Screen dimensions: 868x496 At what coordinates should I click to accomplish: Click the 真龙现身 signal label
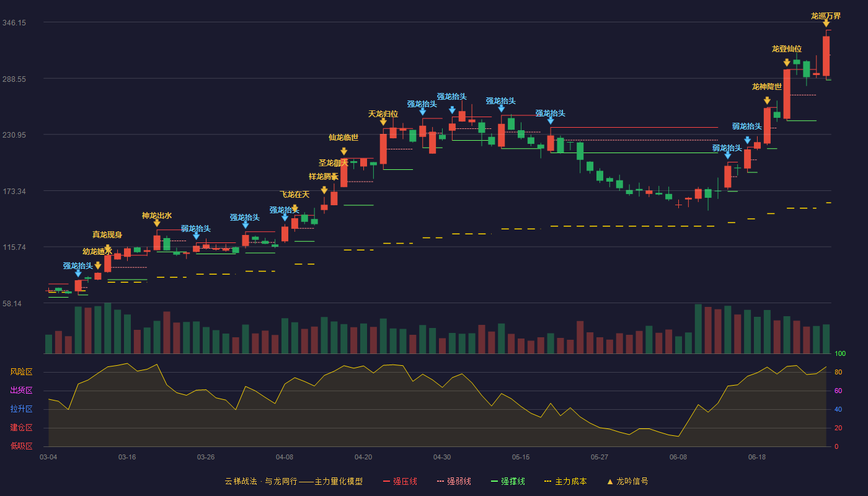click(107, 234)
